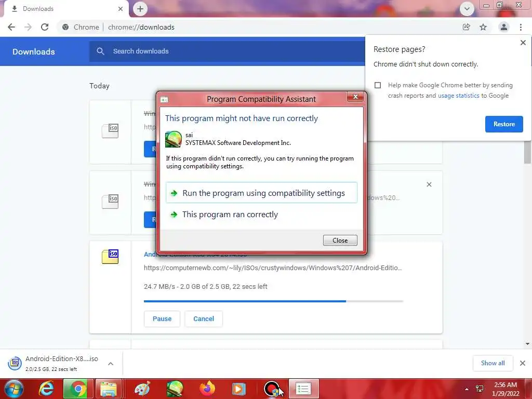The width and height of the screenshot is (532, 399).
Task: Show hidden system tray icons
Action: [467, 389]
